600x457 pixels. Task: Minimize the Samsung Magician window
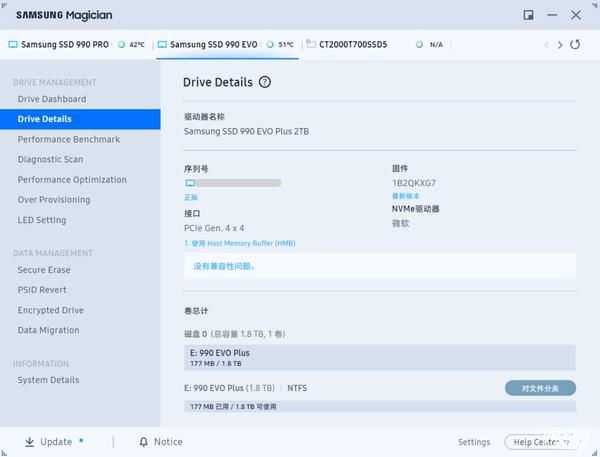(552, 15)
